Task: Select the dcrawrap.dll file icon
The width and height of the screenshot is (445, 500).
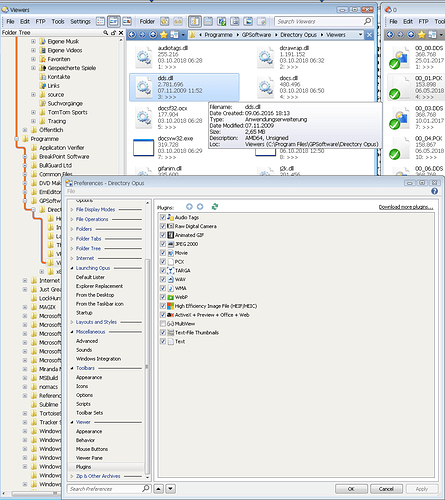Action: [x=265, y=57]
